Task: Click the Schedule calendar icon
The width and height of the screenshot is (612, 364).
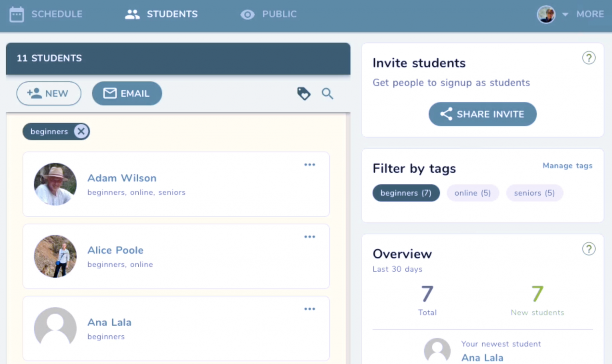Action: 16,14
